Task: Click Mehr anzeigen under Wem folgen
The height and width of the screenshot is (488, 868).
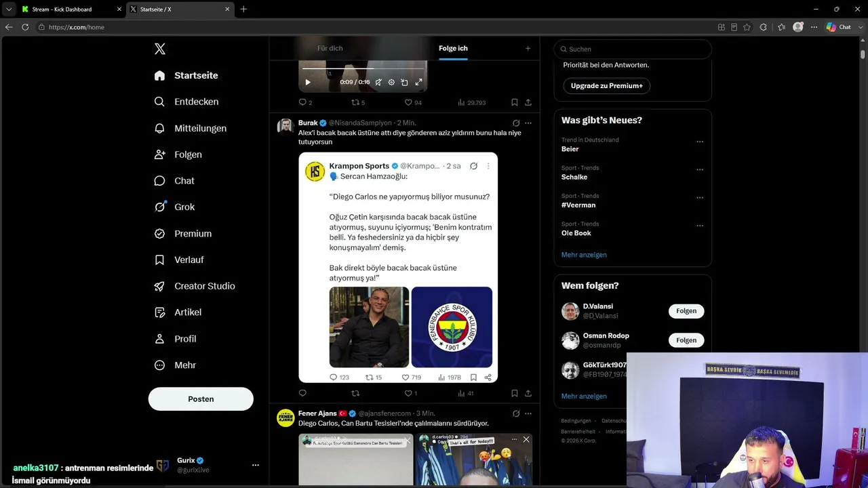Action: [584, 396]
